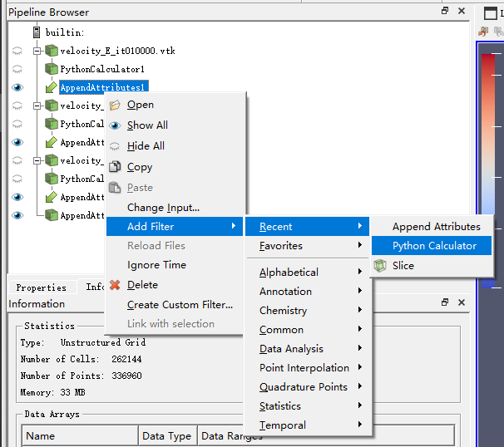The image size is (504, 447).
Task: Float the Information panel
Action: tap(445, 302)
